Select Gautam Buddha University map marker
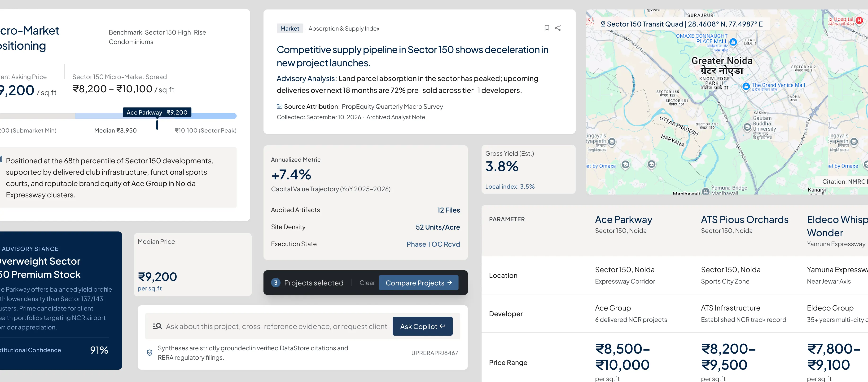 [x=747, y=127]
